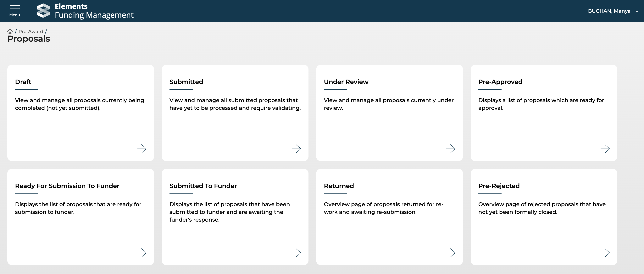This screenshot has width=644, height=274.
Task: Click the Under Review card description
Action: pos(388,104)
